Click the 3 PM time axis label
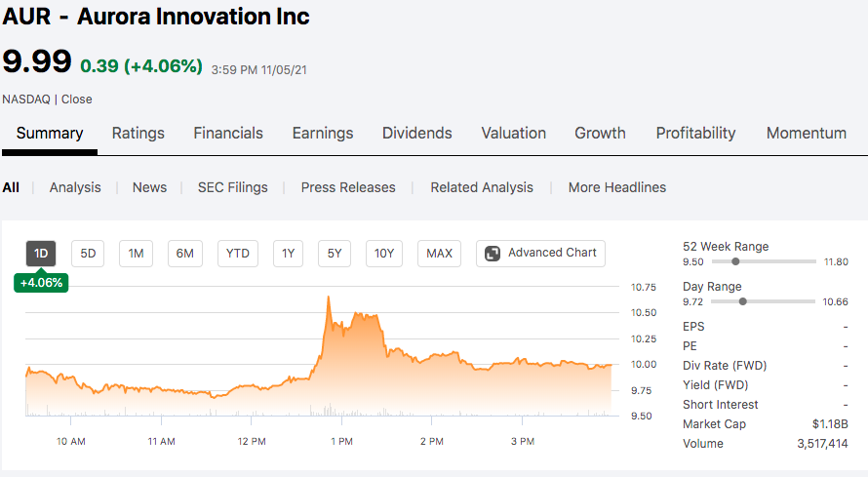 523,442
